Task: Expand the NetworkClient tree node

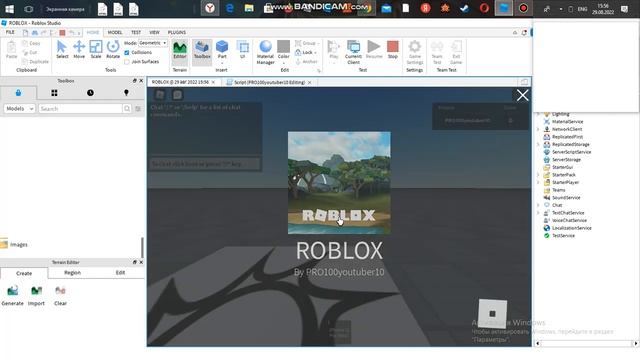Action: point(538,129)
